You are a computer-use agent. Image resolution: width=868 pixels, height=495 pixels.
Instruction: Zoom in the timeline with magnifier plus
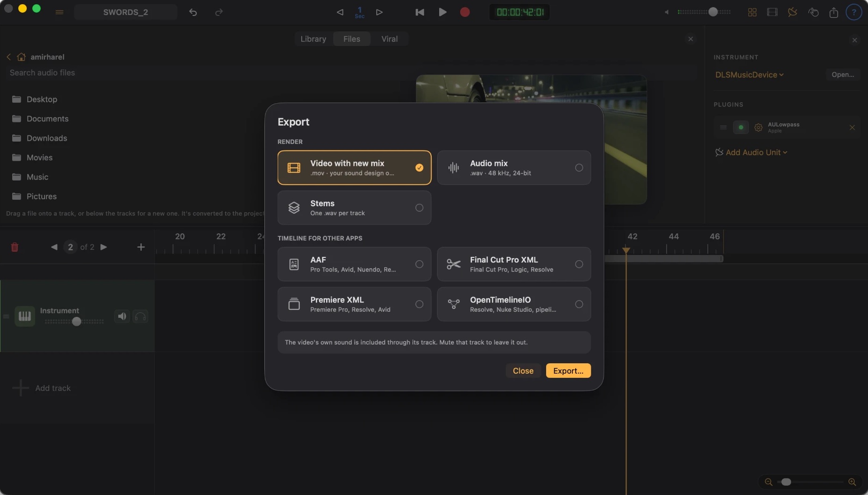click(x=852, y=482)
